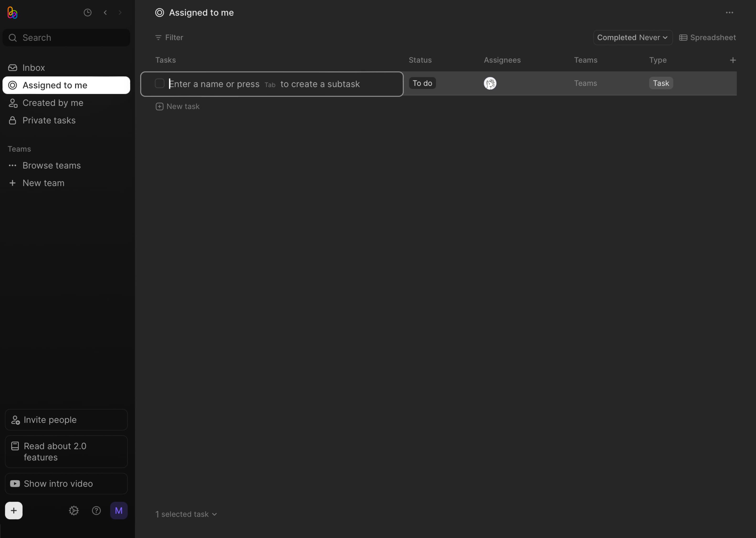Click the assignee avatar icon
Screen dimensions: 756x538
tap(490, 83)
